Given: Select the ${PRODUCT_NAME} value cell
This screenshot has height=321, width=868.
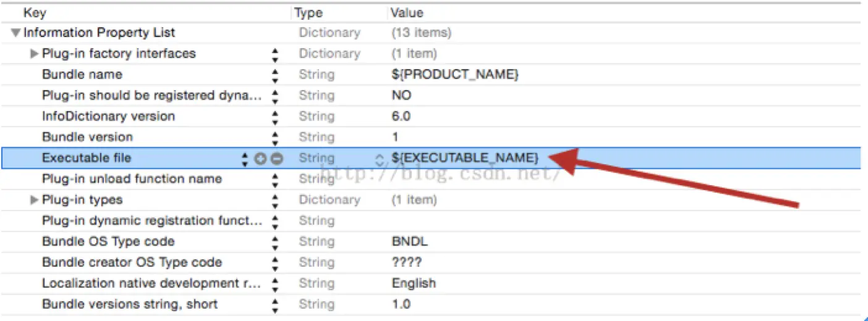Looking at the screenshot, I should click(455, 75).
